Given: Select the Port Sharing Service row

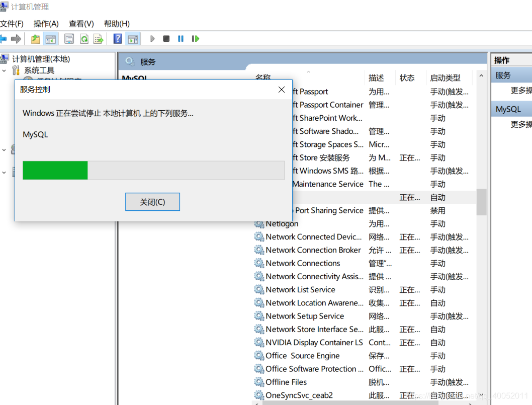Looking at the screenshot, I should tap(384, 210).
